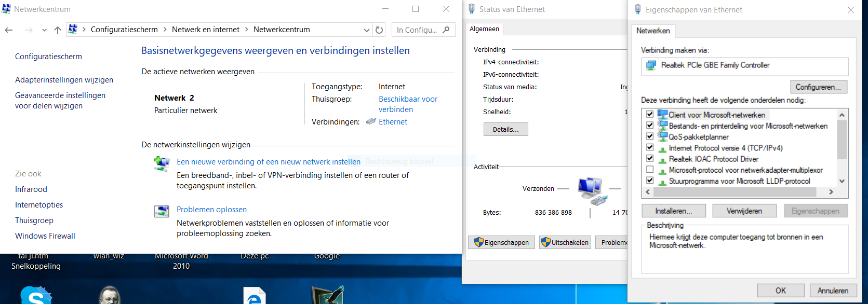
Task: Click the Uitschakelen button
Action: (565, 242)
